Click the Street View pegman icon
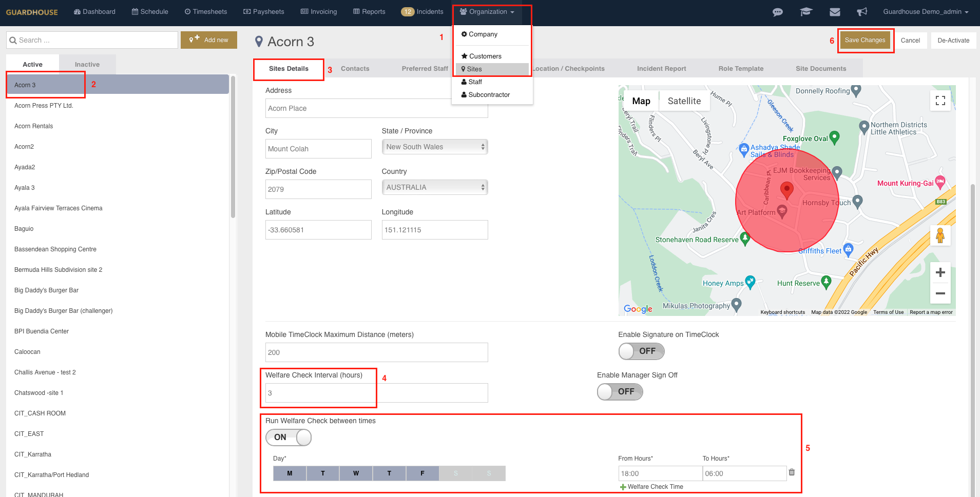The width and height of the screenshot is (980, 497). click(x=940, y=235)
